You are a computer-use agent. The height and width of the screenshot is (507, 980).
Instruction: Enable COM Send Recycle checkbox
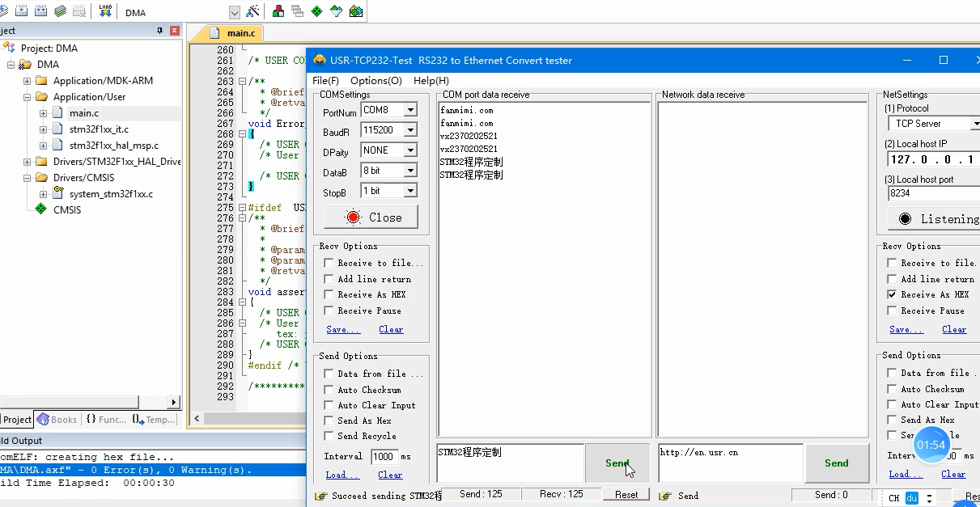coord(329,436)
